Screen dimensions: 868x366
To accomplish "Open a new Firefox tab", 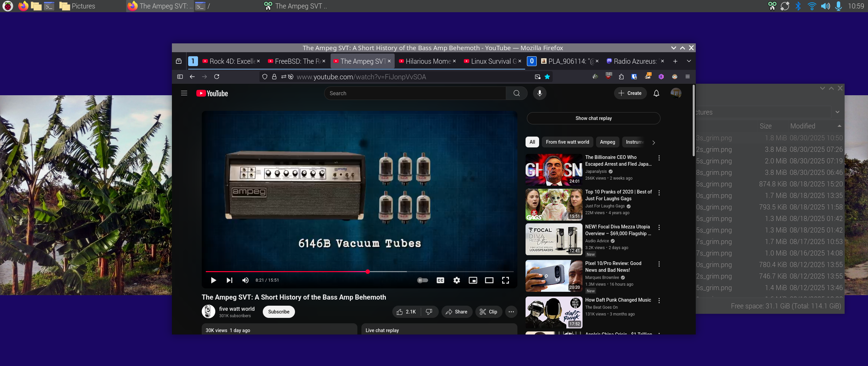I will click(x=675, y=61).
